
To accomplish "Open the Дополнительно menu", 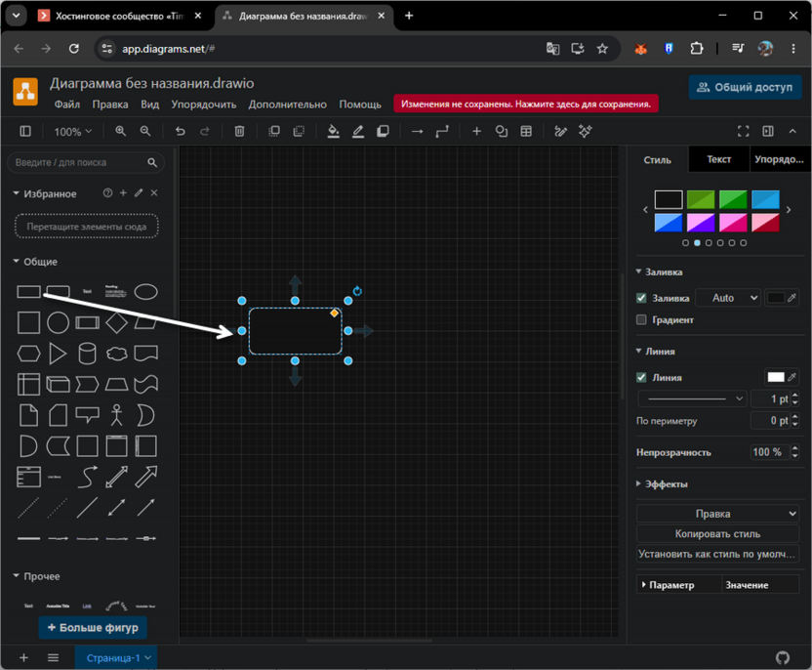I will click(287, 105).
